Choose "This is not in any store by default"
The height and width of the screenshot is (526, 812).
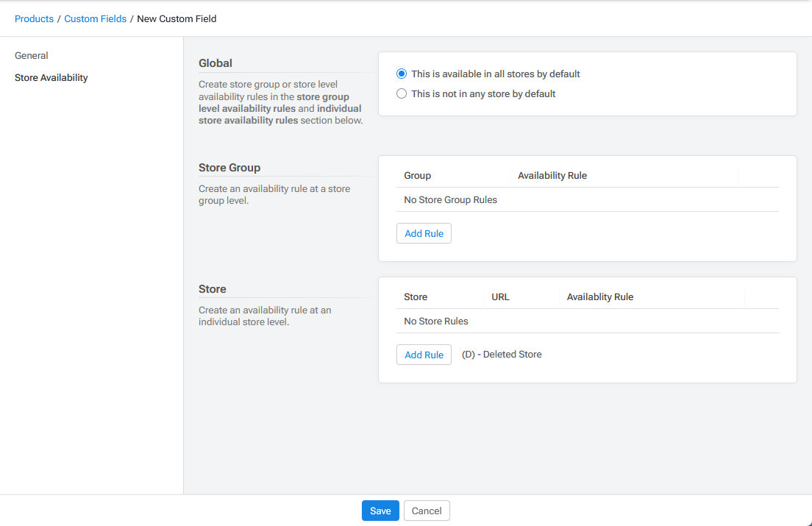pos(402,93)
